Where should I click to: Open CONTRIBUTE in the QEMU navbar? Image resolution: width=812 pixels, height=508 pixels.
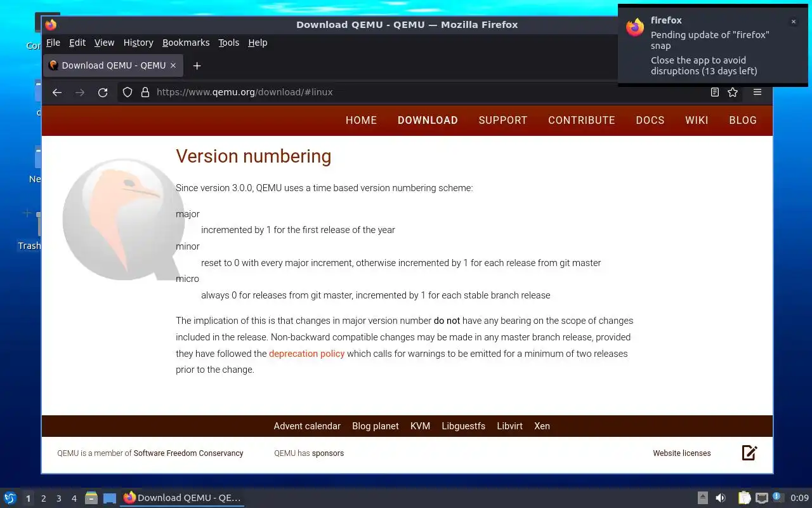pyautogui.click(x=582, y=120)
